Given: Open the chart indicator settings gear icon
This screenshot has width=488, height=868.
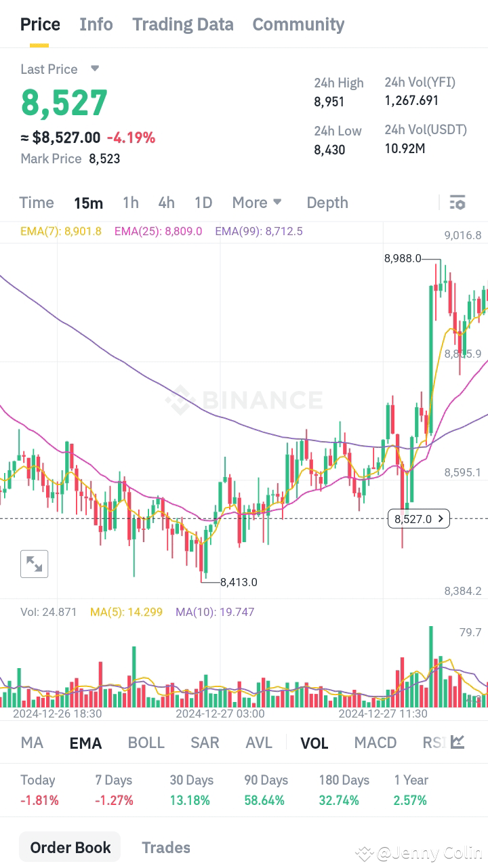Looking at the screenshot, I should [x=457, y=203].
